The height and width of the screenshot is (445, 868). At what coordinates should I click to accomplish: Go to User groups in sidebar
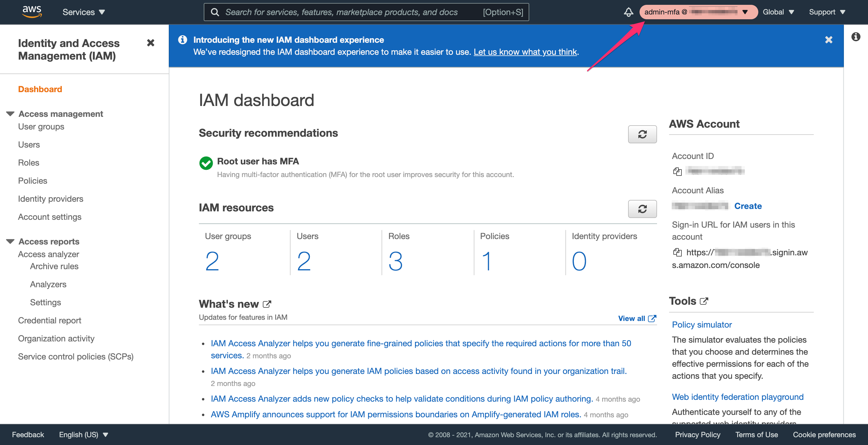[41, 126]
